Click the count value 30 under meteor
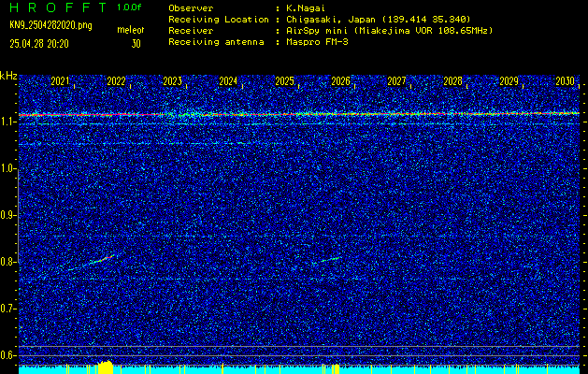This screenshot has height=374, width=588. point(136,44)
